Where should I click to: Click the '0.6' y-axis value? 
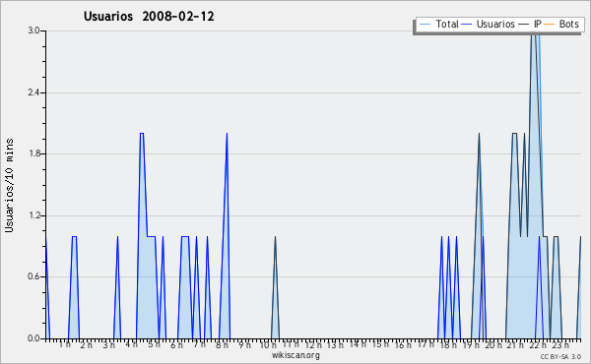33,276
